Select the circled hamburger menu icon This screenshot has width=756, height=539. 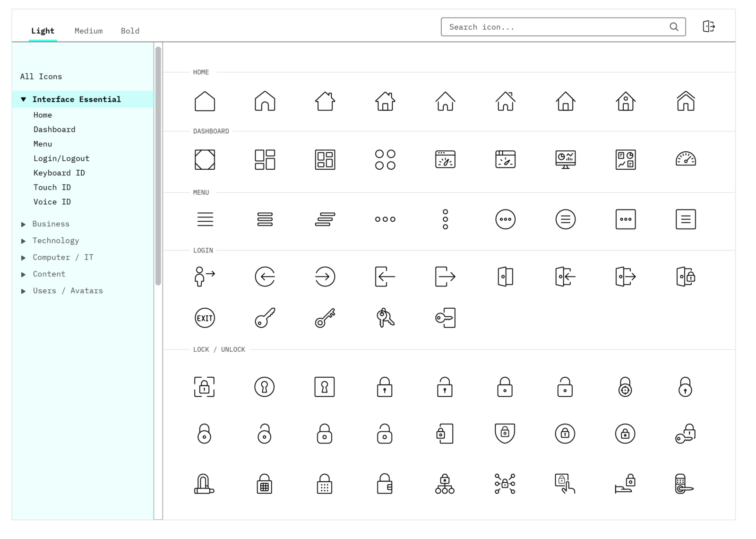(566, 219)
